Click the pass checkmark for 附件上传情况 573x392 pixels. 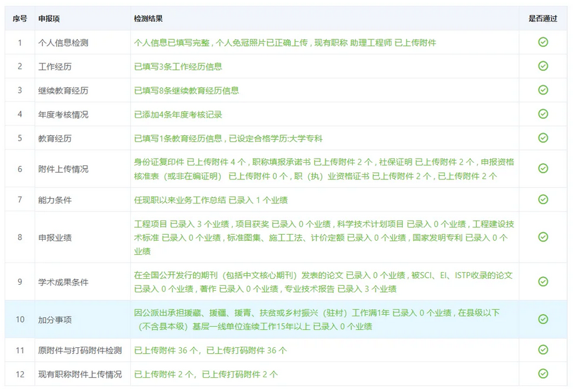[543, 169]
